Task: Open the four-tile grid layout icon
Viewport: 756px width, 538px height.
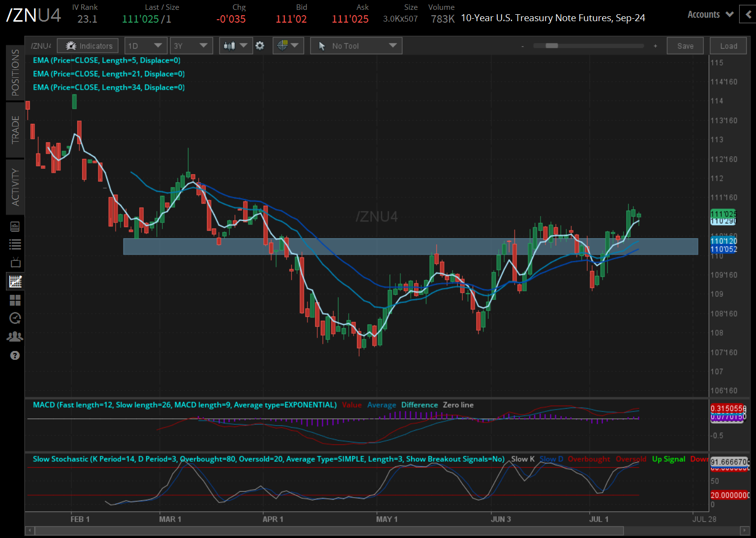Action: tap(15, 300)
